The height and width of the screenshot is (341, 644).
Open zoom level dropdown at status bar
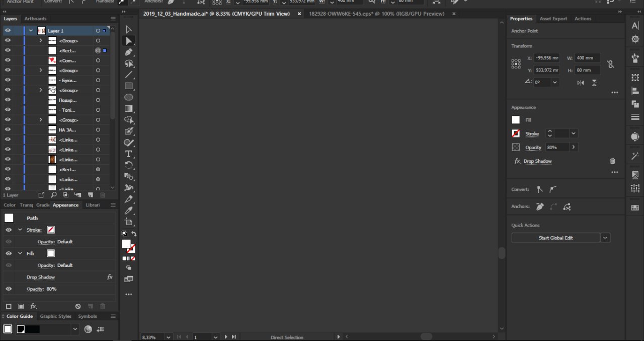click(x=169, y=337)
